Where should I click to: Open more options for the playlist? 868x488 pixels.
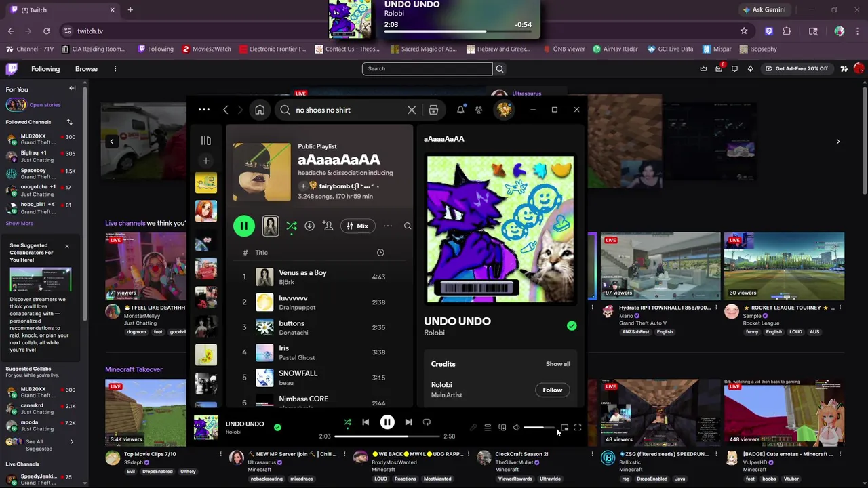(388, 226)
